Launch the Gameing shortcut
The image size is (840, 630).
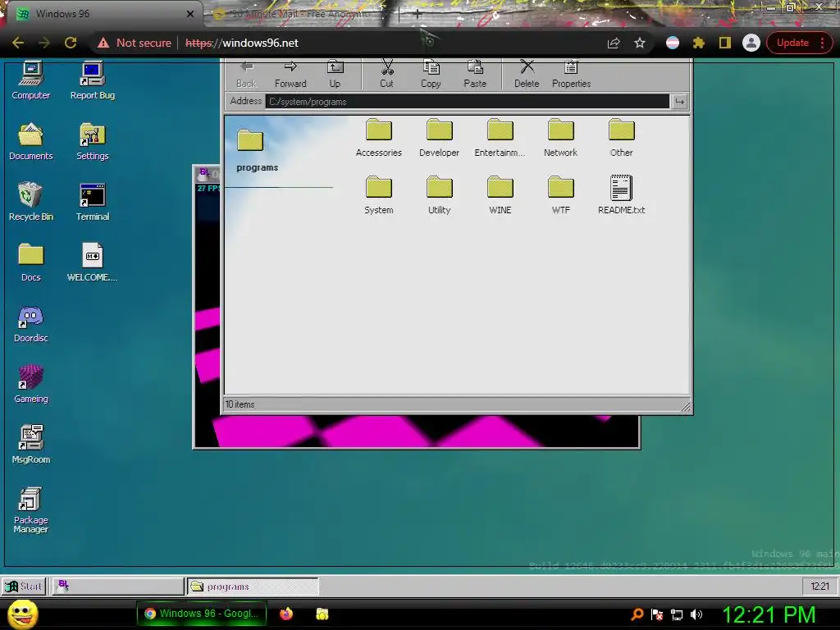[30, 384]
